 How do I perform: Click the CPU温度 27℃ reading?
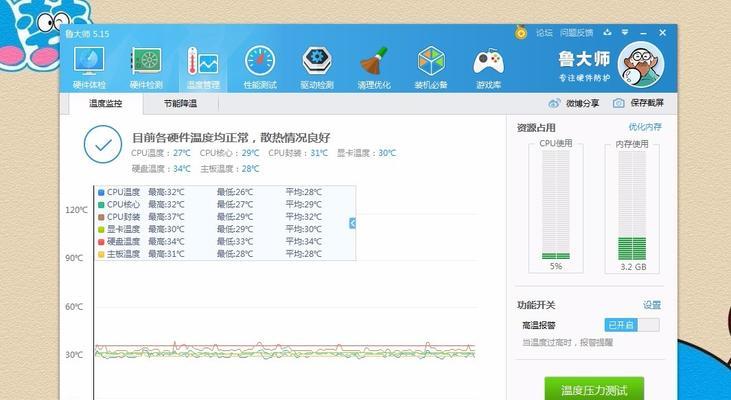point(161,153)
